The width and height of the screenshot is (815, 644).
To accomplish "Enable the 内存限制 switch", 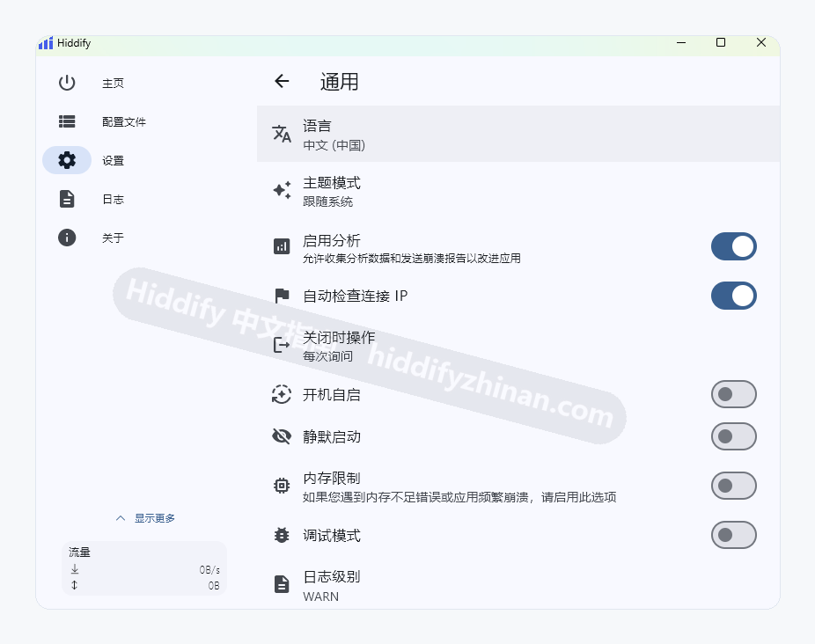I will click(733, 486).
